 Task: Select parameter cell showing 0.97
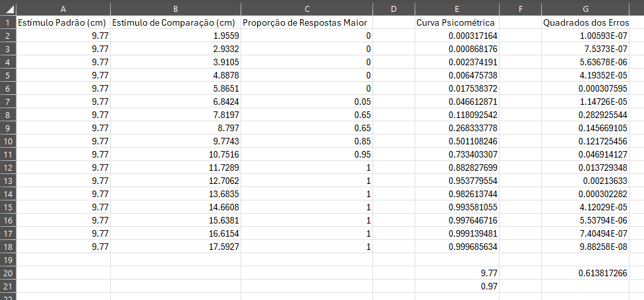[457, 286]
